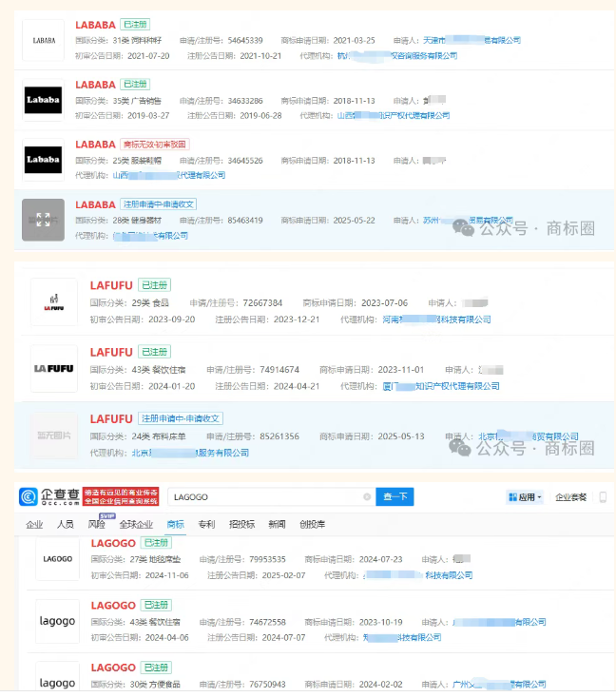
Task: Switch to the 招投标 tab
Action: click(x=241, y=524)
